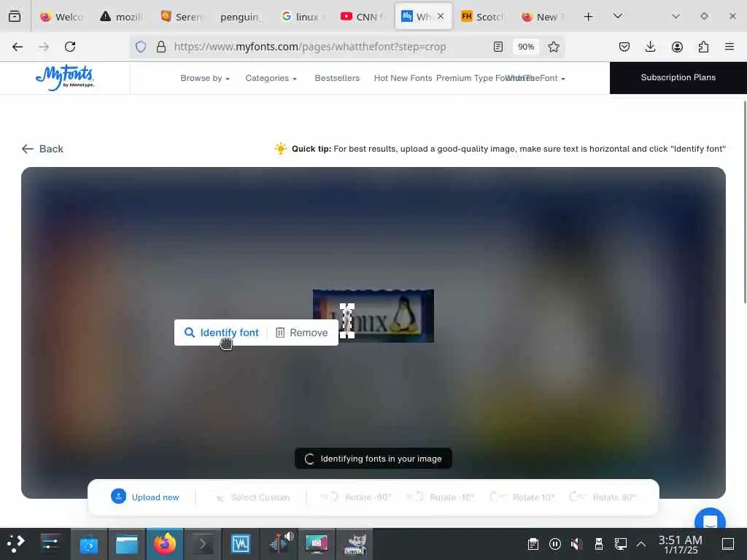Open the KDE application launcher

tap(16, 544)
